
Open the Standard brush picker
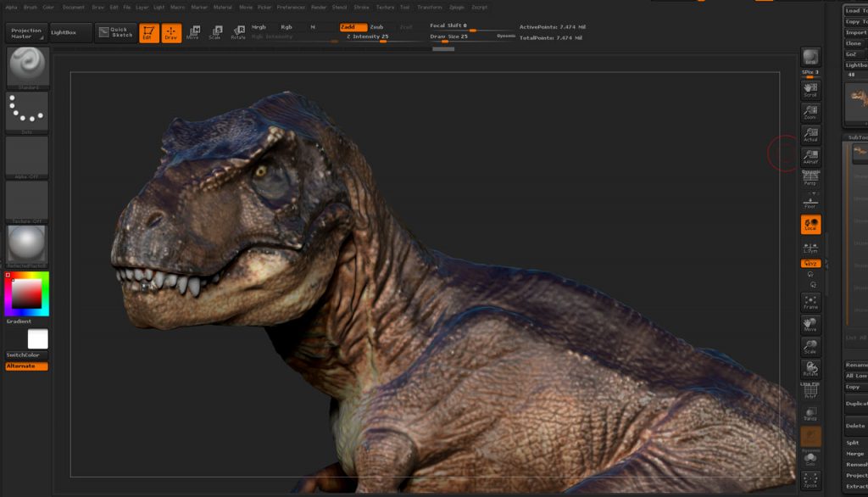(x=27, y=68)
